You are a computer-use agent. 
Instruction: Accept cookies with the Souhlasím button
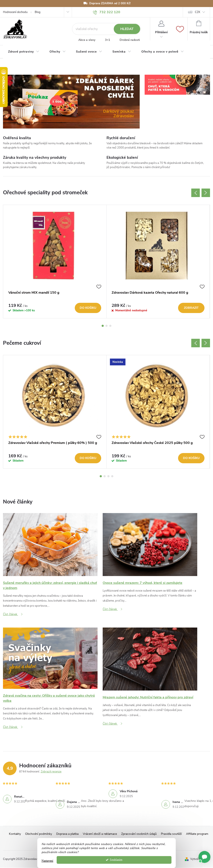click(114, 859)
